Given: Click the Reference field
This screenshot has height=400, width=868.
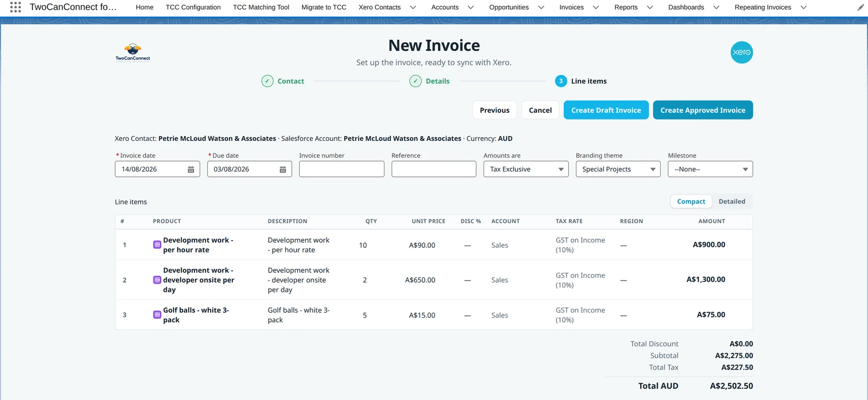Looking at the screenshot, I should [433, 169].
